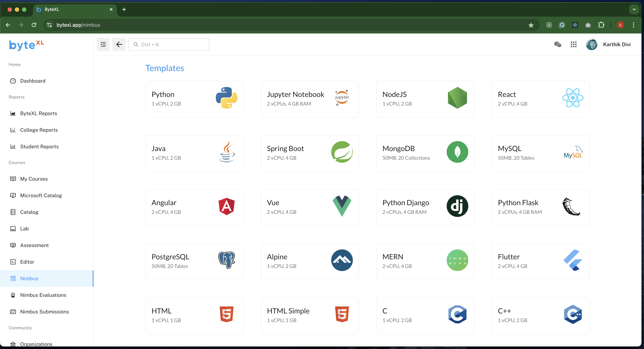
Task: Collapse the left sidebar panel
Action: [103, 44]
